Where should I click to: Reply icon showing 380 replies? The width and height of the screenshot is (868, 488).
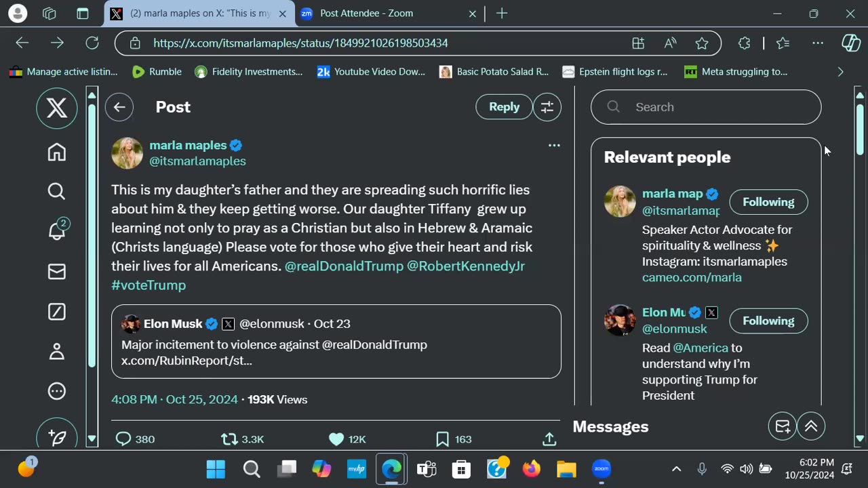[136, 439]
